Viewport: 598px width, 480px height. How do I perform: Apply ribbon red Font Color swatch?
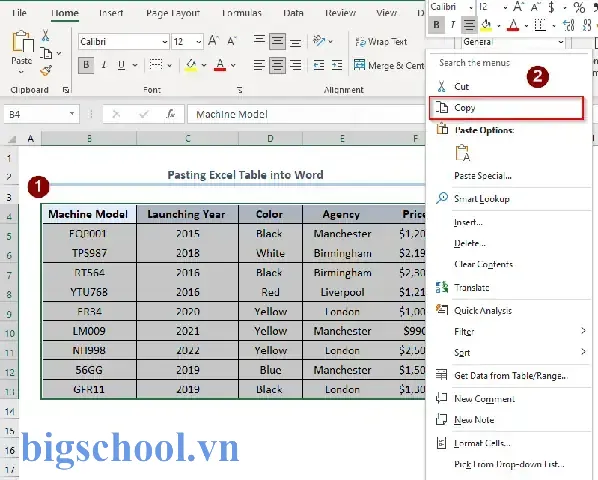220,65
